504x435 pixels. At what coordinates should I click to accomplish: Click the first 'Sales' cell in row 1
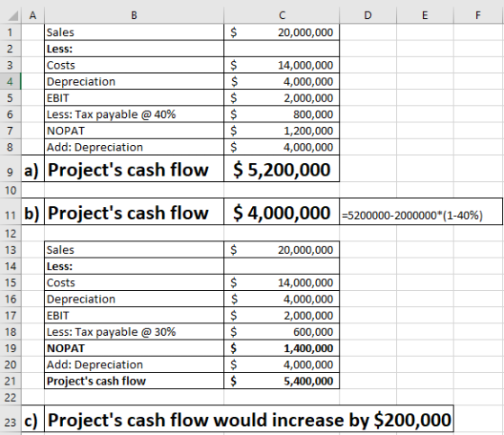[134, 32]
